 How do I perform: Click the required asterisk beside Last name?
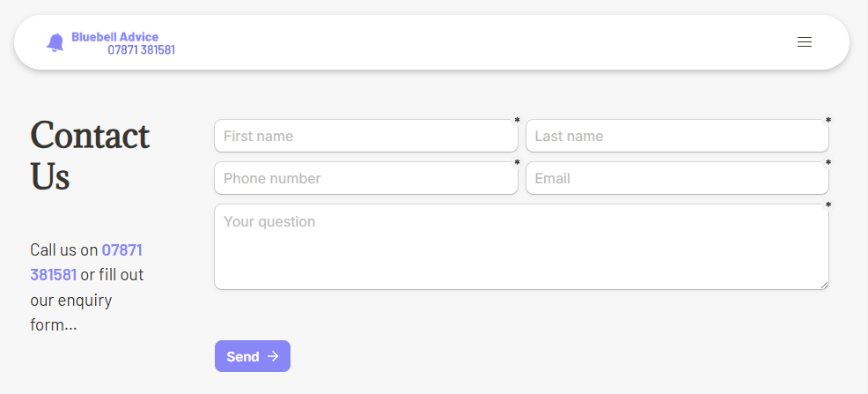828,121
